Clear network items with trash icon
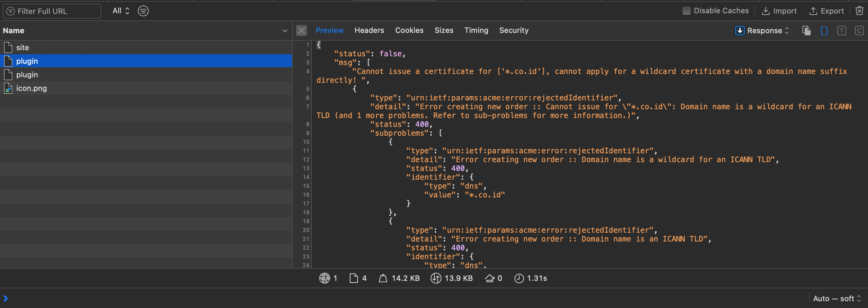This screenshot has width=868, height=308. pyautogui.click(x=859, y=11)
